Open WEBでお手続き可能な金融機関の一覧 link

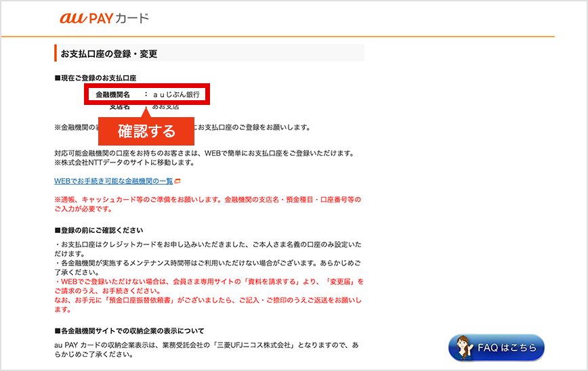(x=113, y=181)
